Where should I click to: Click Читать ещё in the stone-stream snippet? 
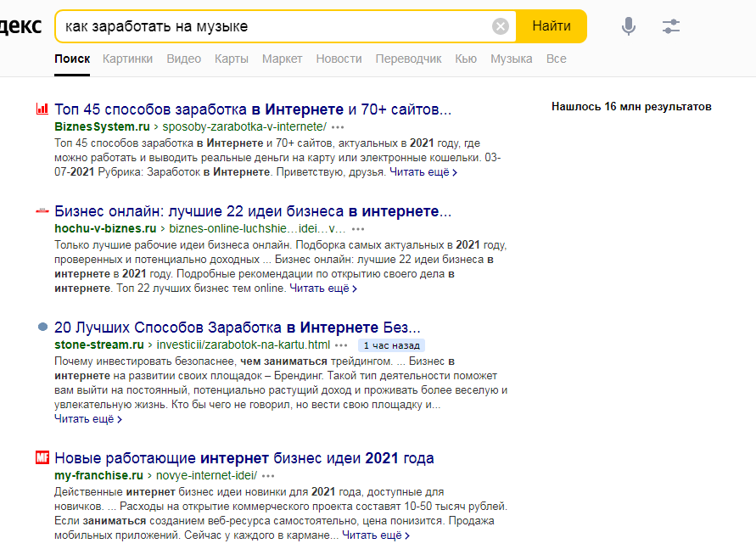[88, 419]
